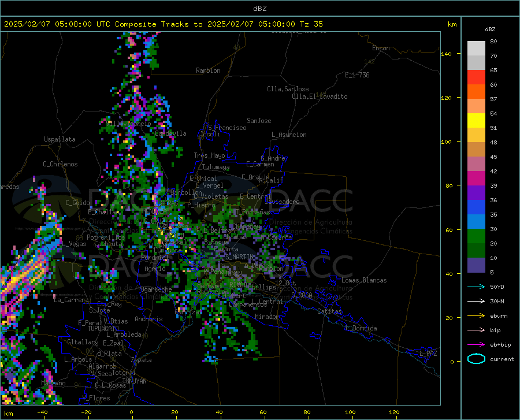Click the 'Anchoris' map label
This screenshot has width=520, height=420.
click(148, 319)
